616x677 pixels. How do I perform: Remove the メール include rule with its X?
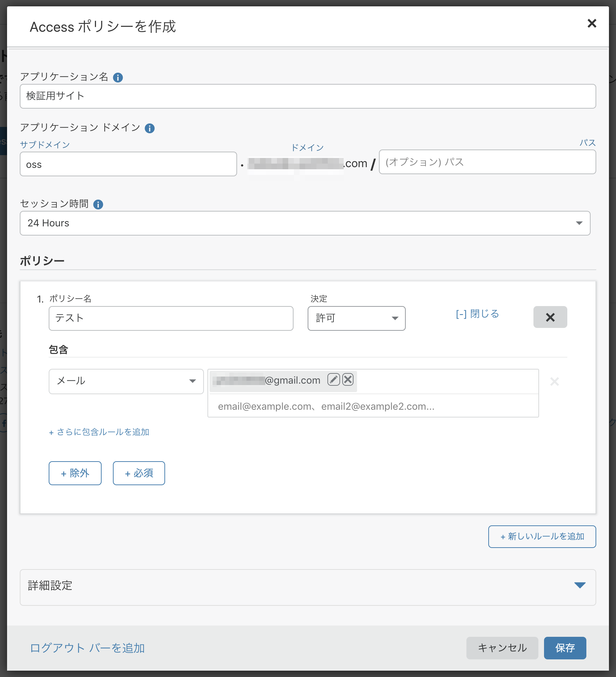554,382
